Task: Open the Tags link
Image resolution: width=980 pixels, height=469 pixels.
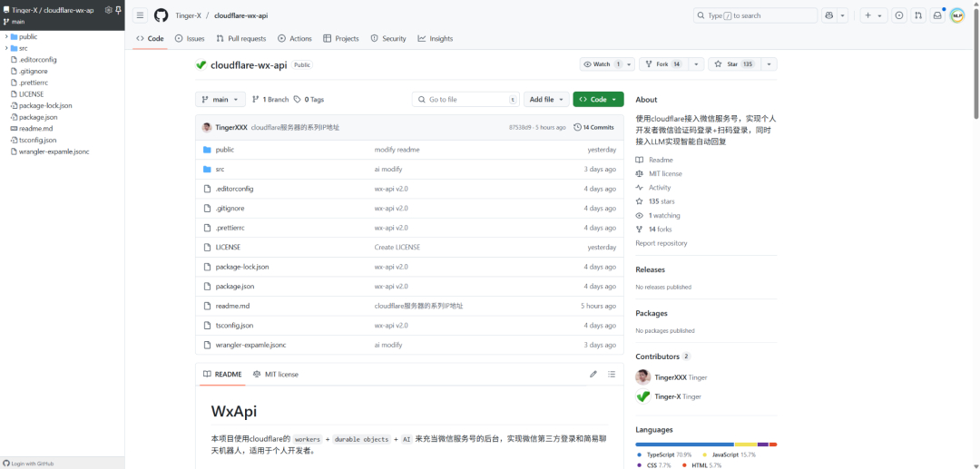Action: [x=309, y=99]
